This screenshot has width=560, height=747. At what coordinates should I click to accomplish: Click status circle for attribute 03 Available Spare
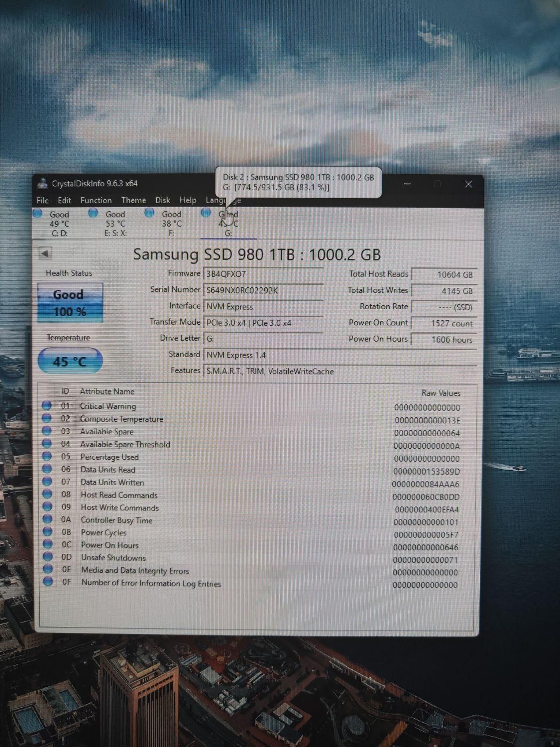(x=47, y=431)
